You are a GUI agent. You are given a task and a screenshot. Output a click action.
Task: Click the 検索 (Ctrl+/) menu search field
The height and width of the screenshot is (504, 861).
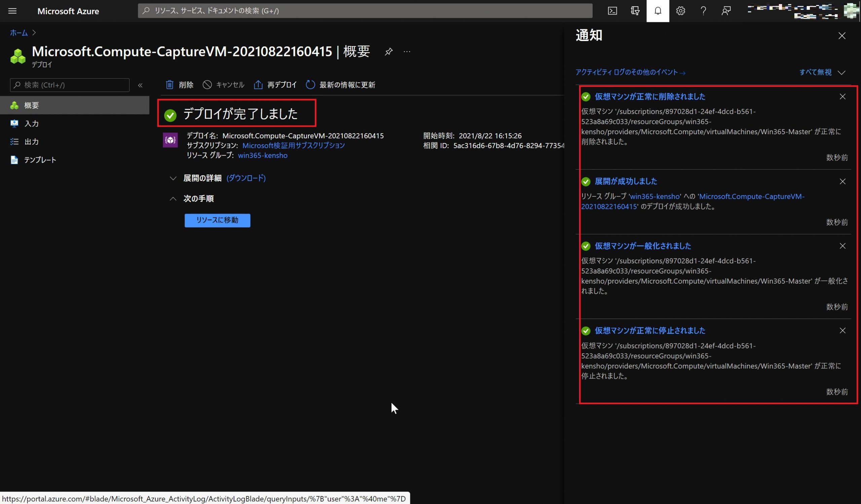click(70, 85)
